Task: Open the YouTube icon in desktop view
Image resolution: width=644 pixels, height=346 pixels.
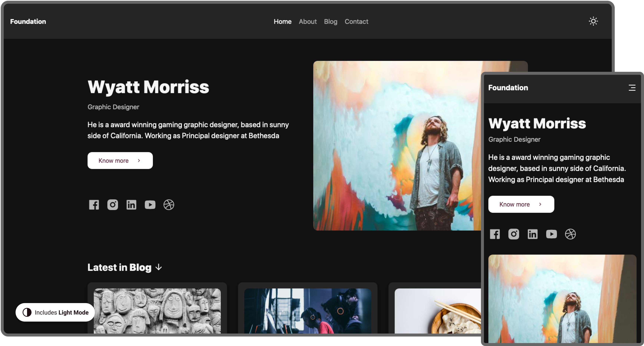Action: click(x=150, y=205)
